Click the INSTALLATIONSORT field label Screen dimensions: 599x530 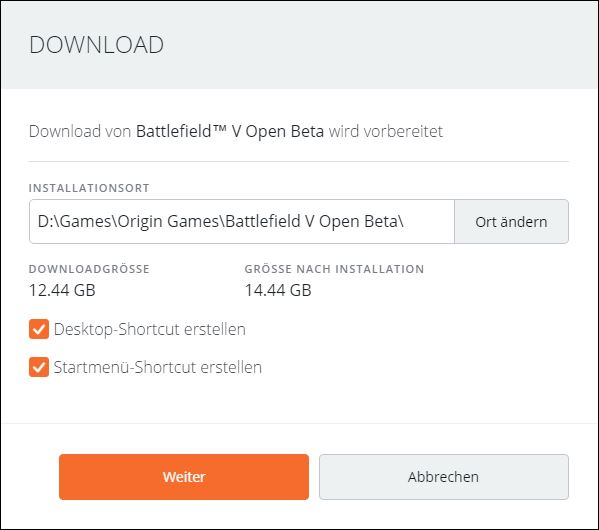click(x=89, y=188)
